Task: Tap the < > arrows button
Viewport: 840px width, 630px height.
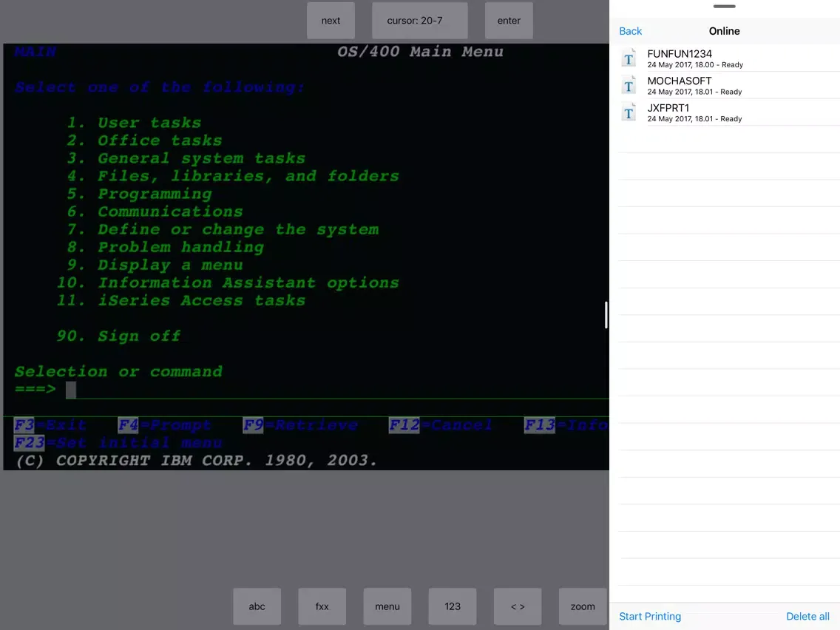Action: [x=518, y=606]
